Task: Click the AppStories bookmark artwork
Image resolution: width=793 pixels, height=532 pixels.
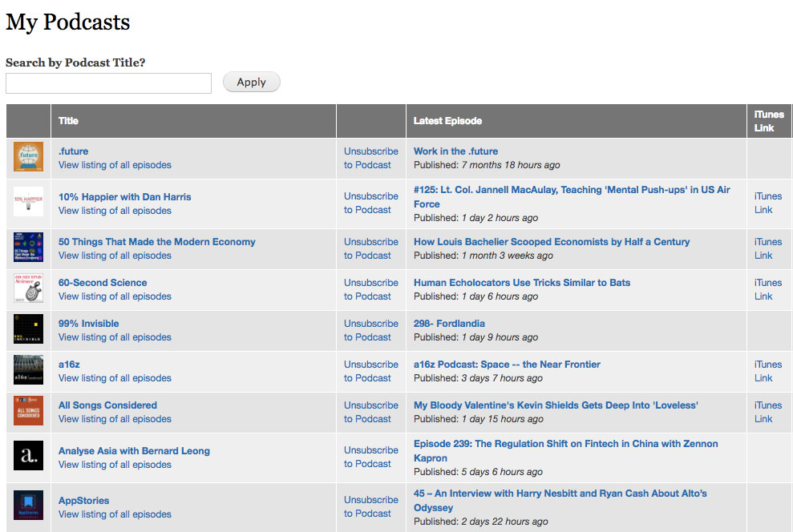Action: [28, 506]
